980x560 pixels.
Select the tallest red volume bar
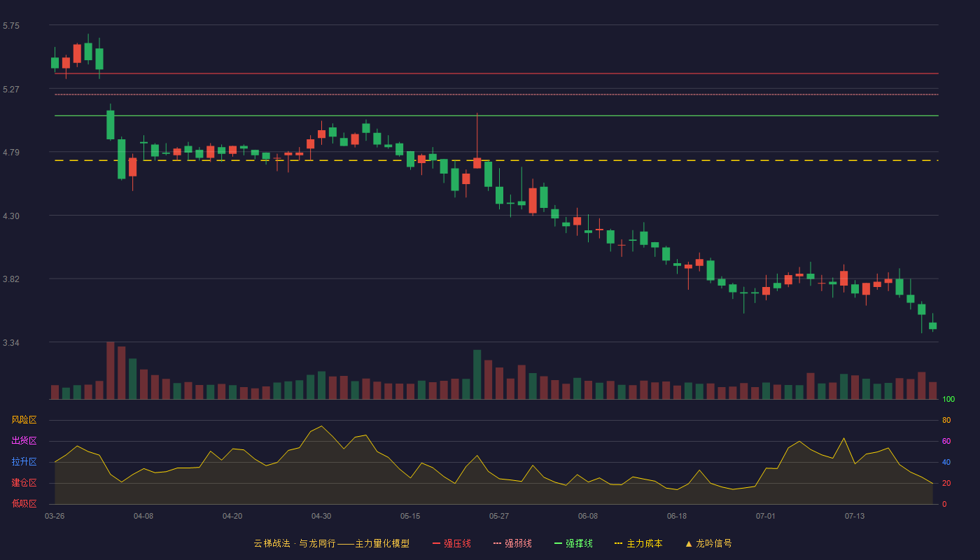pyautogui.click(x=111, y=370)
